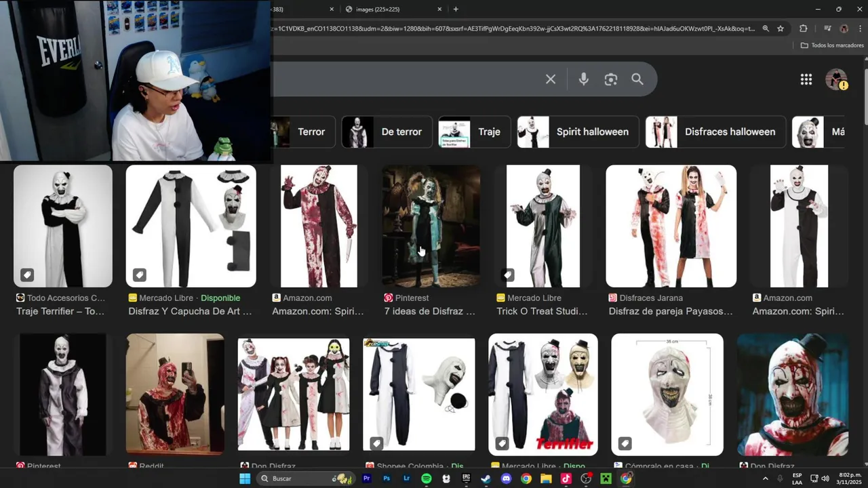Open 'Disfraz de pareja Payasos' link
The image size is (868, 488).
coord(671,311)
